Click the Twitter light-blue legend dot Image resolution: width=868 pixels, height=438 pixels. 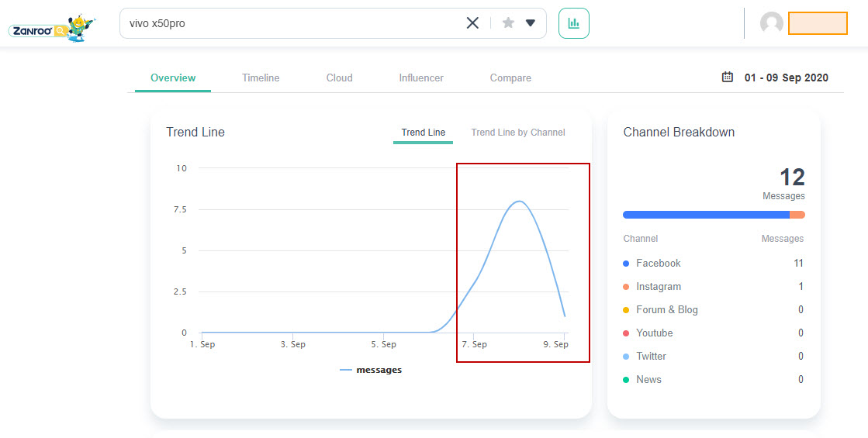pos(626,357)
